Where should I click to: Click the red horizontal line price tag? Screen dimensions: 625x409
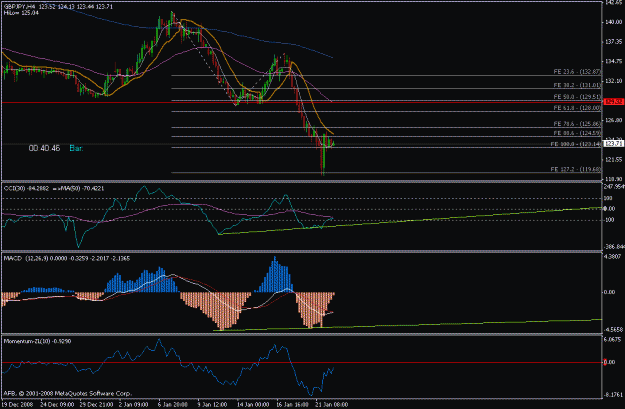[x=614, y=102]
